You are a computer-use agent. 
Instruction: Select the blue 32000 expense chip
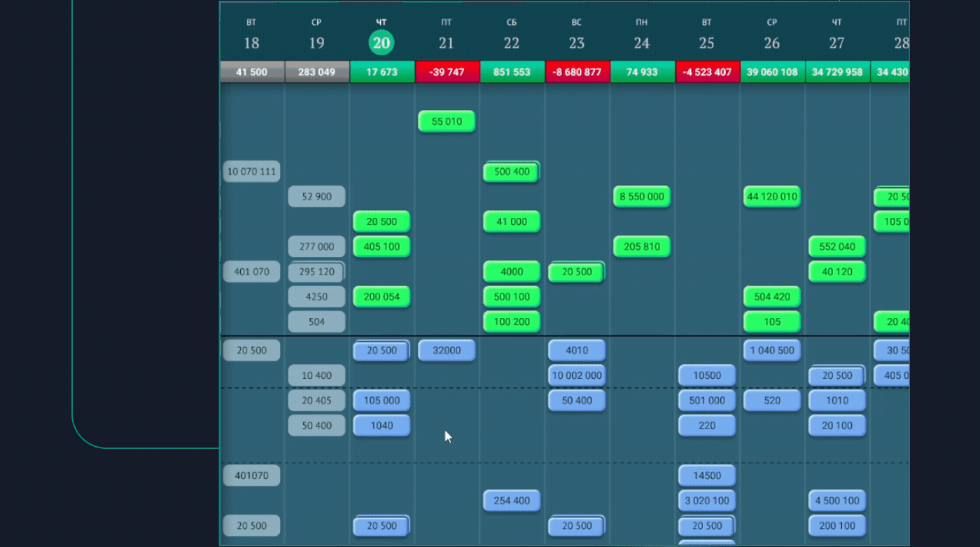coord(447,350)
